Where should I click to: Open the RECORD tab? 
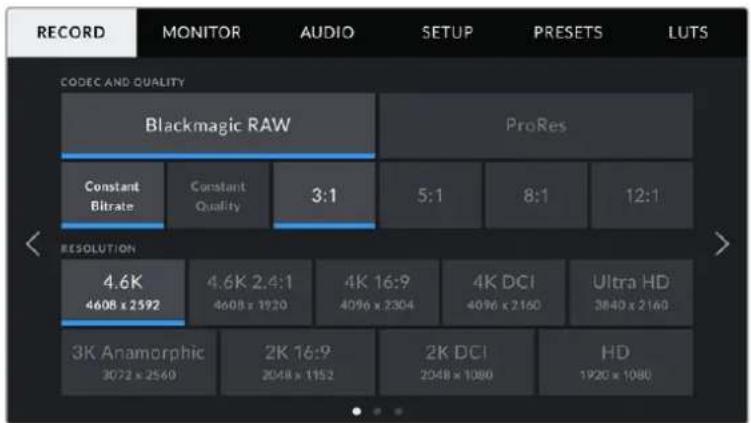pos(71,33)
